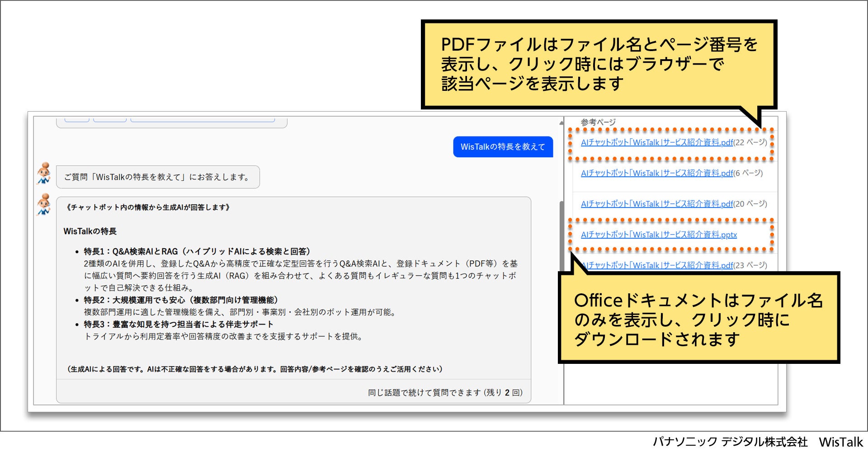This screenshot has width=868, height=452.
Task: Click the '特長3：豊富な知見を持つ担当者による伴走サポート' bullet title
Action: tap(179, 325)
